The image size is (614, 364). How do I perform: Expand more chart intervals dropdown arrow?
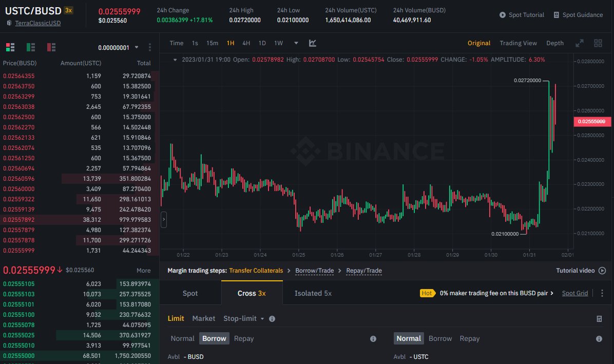pos(296,43)
